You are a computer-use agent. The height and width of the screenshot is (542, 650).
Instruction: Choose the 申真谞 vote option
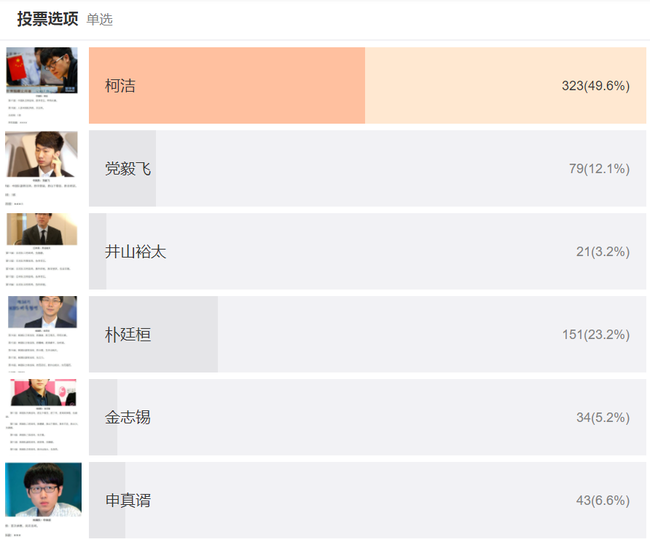coord(367,500)
